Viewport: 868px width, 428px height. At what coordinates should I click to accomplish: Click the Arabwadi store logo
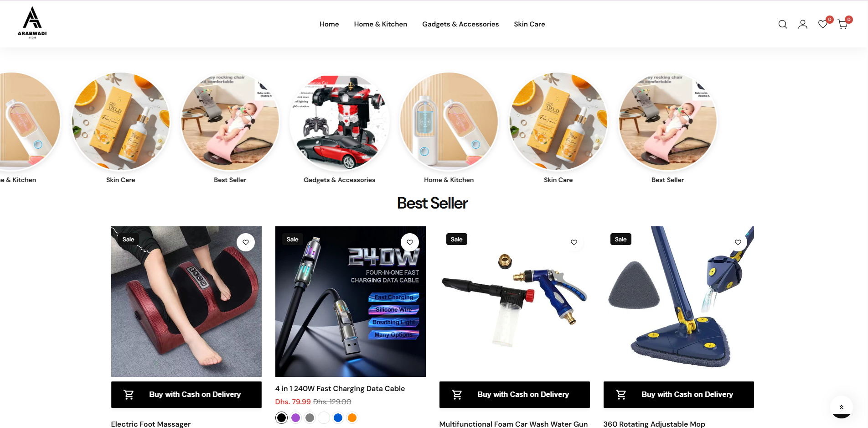(32, 22)
